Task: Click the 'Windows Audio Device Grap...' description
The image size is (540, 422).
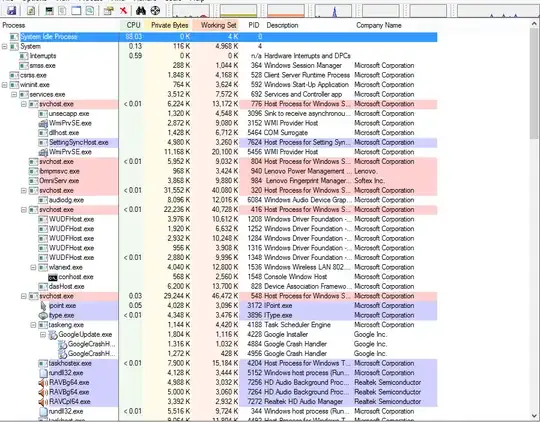Action: click(x=308, y=200)
